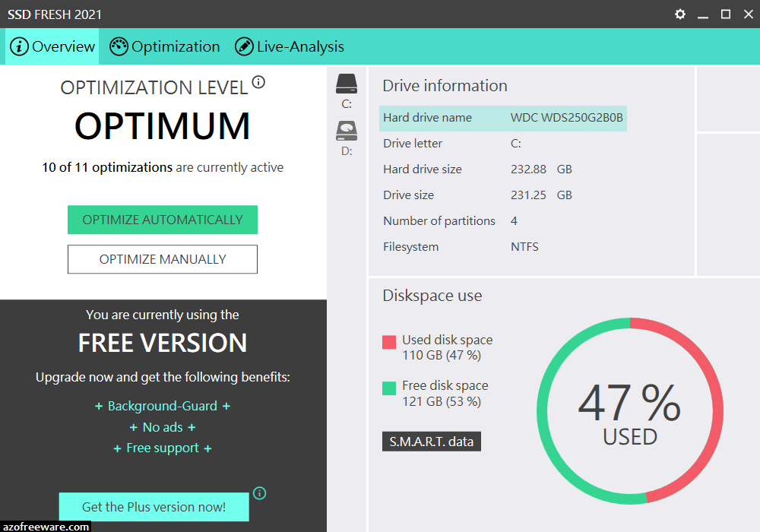Click the red Used disk space swatch
760x532 pixels.
389,342
